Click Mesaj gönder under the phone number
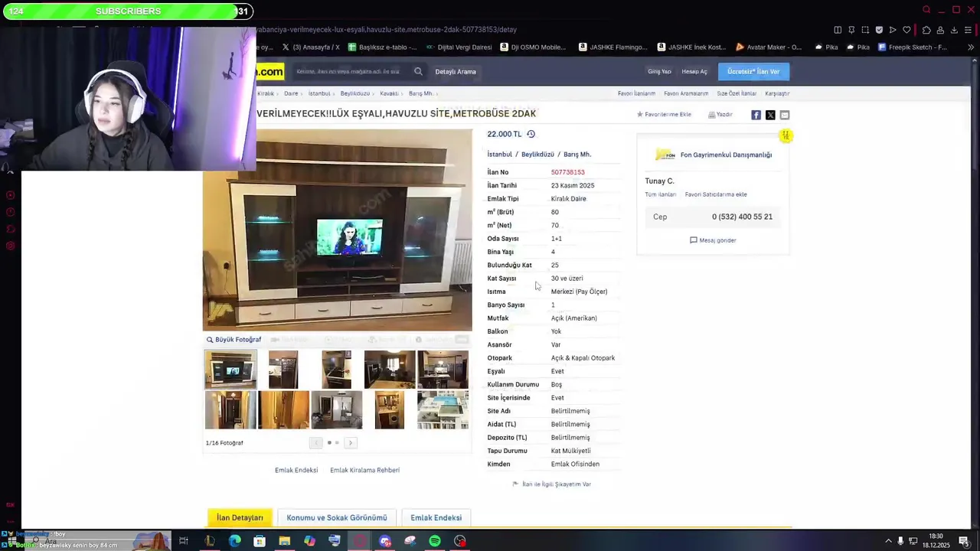980x551 pixels. click(x=713, y=240)
